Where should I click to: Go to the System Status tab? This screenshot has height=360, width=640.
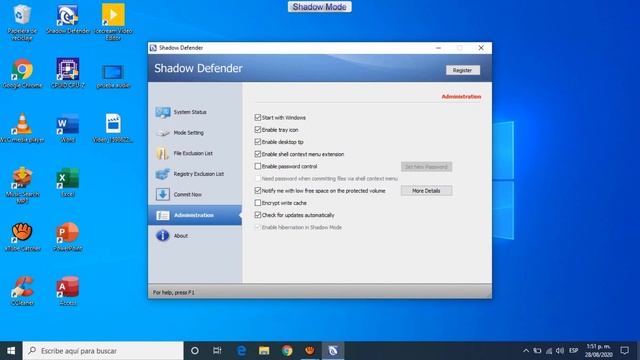(195, 112)
